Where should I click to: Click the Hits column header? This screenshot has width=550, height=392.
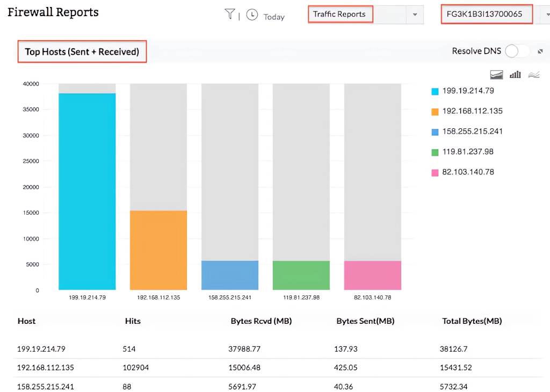point(132,321)
